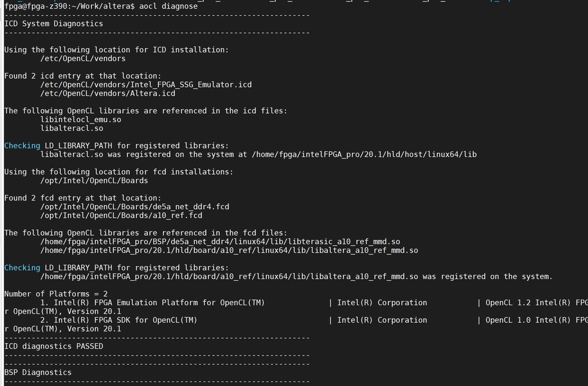Click the Altera.icd file path
588x386 pixels.
tap(107, 93)
